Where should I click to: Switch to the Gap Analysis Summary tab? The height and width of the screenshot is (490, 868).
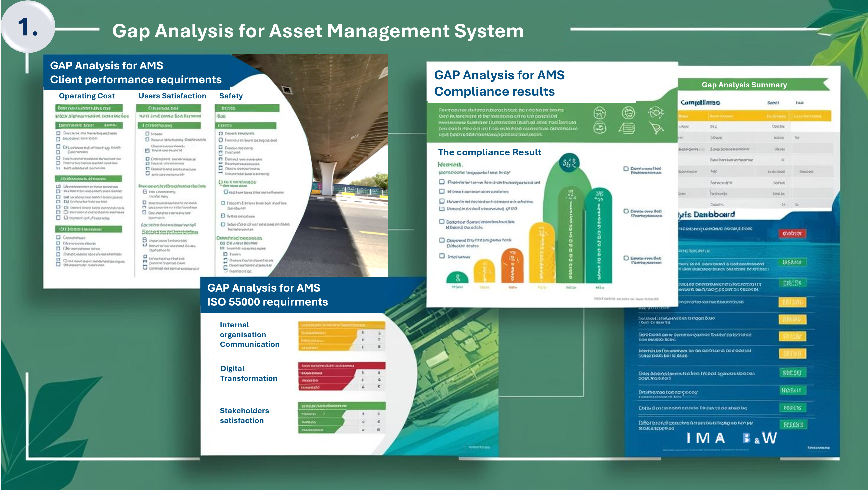click(744, 85)
